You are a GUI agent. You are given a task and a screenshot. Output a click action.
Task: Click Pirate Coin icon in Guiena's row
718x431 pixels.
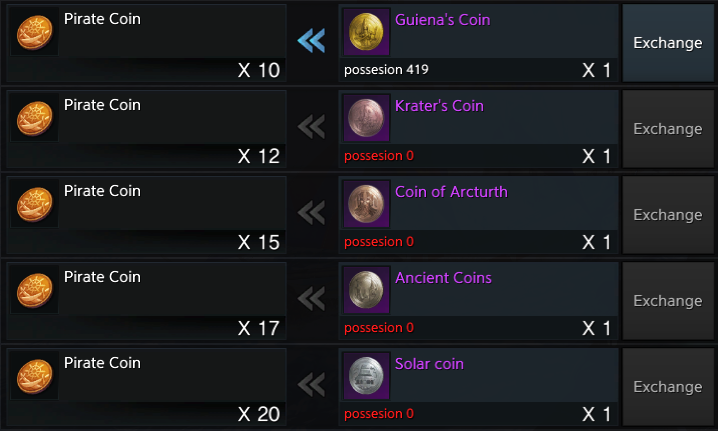pyautogui.click(x=36, y=33)
